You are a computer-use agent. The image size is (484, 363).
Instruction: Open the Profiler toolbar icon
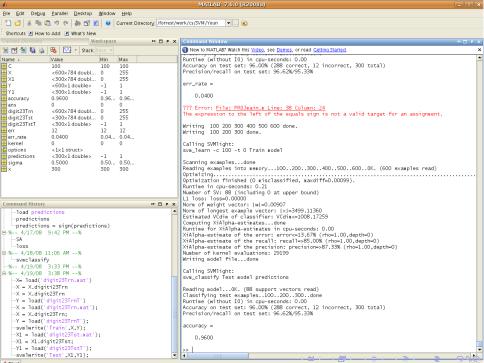tap(96, 23)
